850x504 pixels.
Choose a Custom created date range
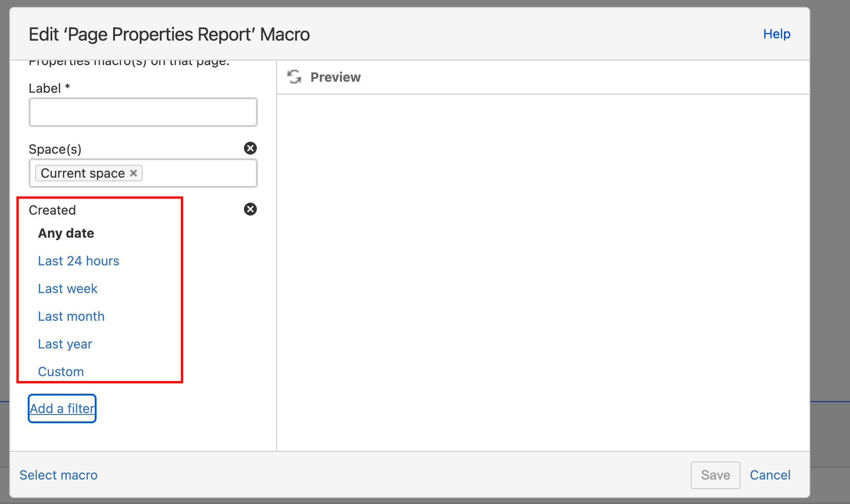[61, 372]
